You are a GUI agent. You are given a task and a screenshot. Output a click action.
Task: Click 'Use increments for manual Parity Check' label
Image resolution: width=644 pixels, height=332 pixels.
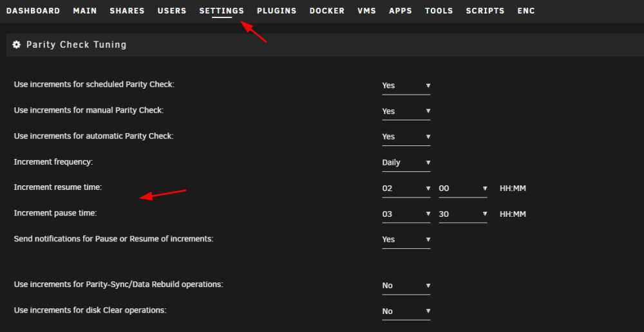click(89, 111)
